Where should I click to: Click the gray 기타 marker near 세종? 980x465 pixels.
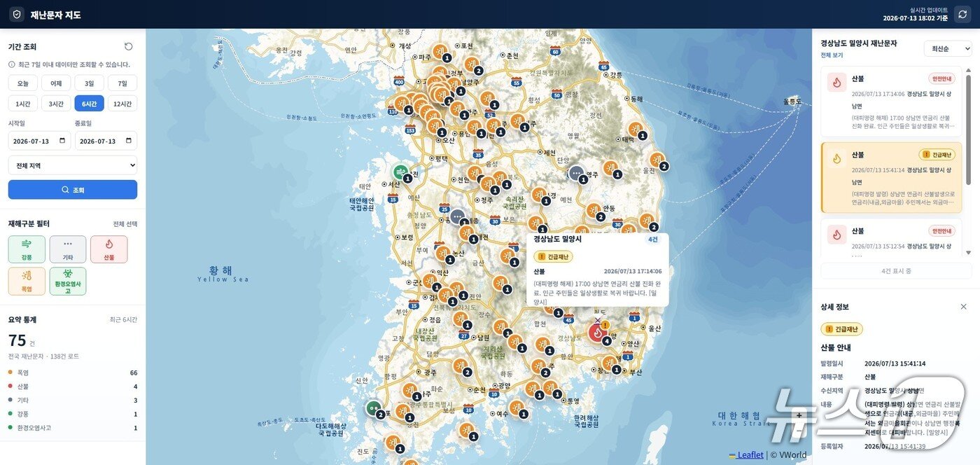[457, 216]
